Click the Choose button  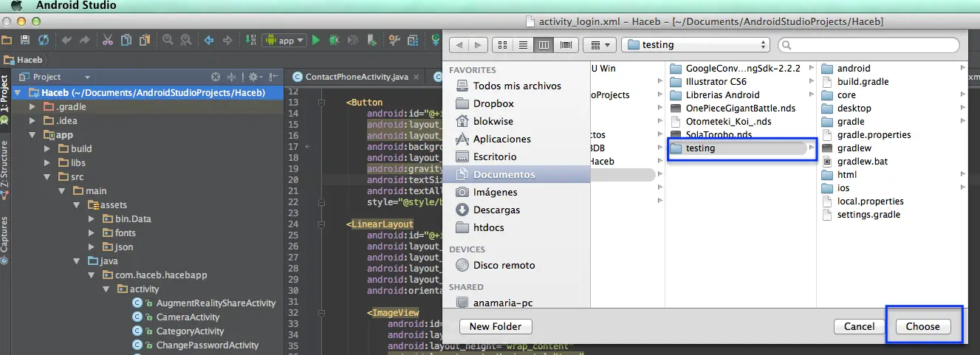click(x=923, y=326)
